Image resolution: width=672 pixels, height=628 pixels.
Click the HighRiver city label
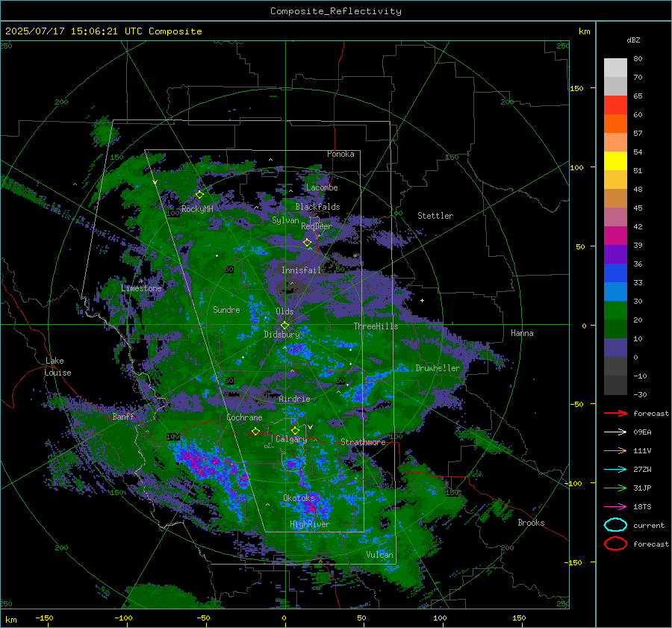(x=310, y=524)
